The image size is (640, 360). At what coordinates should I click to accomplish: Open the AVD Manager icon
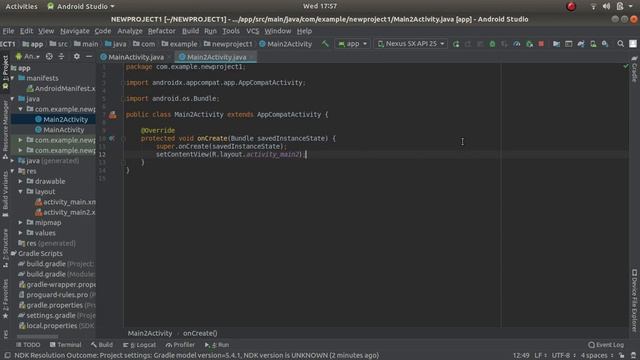[593, 44]
